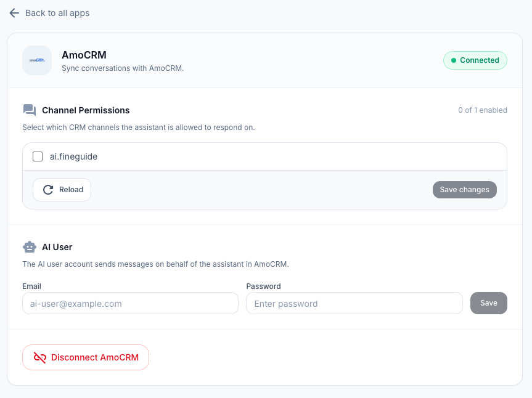Click the '0 of 1 enabled' counter

[482, 110]
